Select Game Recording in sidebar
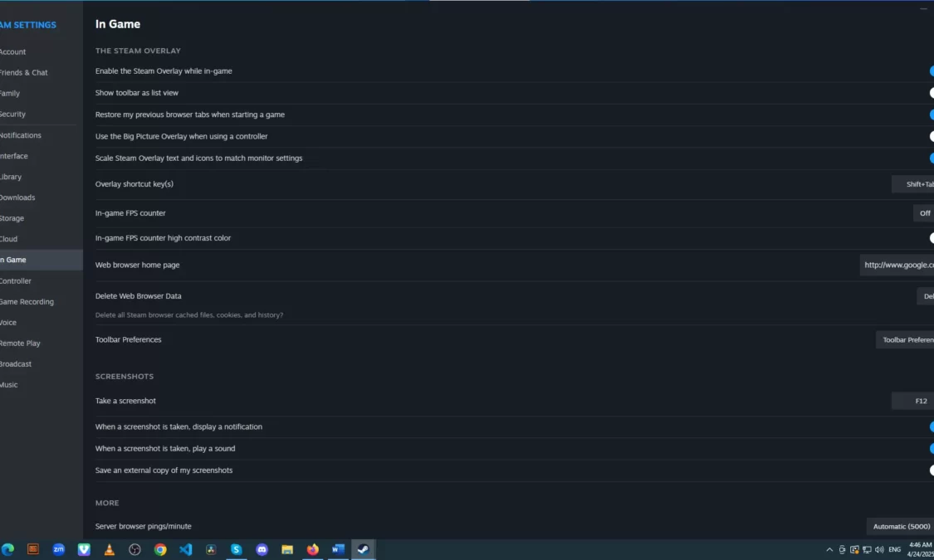The image size is (934, 560). [x=27, y=302]
